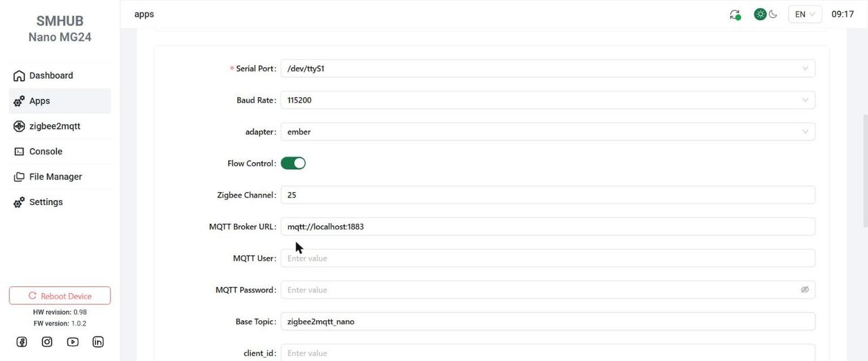Image resolution: width=868 pixels, height=361 pixels.
Task: Click the Dashboard home icon
Action: click(x=19, y=76)
